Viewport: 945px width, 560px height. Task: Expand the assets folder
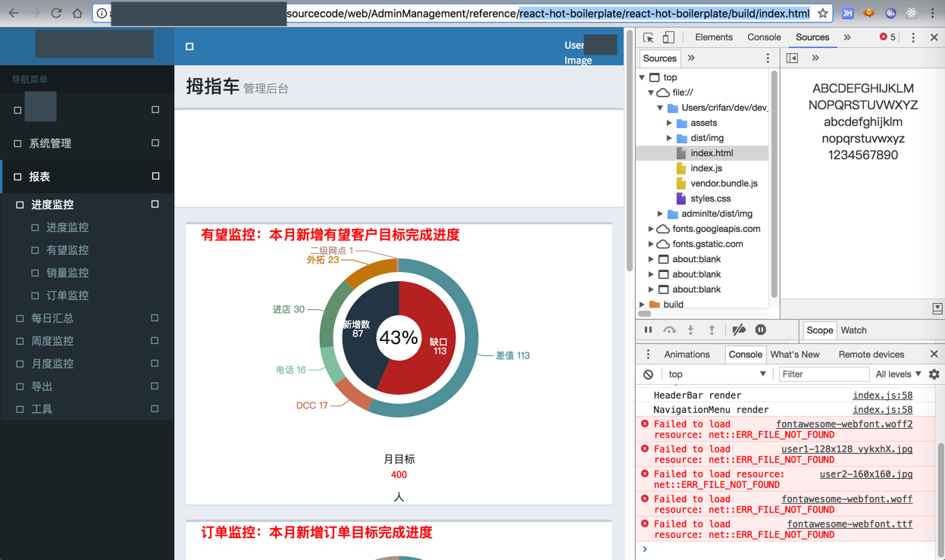tap(669, 123)
